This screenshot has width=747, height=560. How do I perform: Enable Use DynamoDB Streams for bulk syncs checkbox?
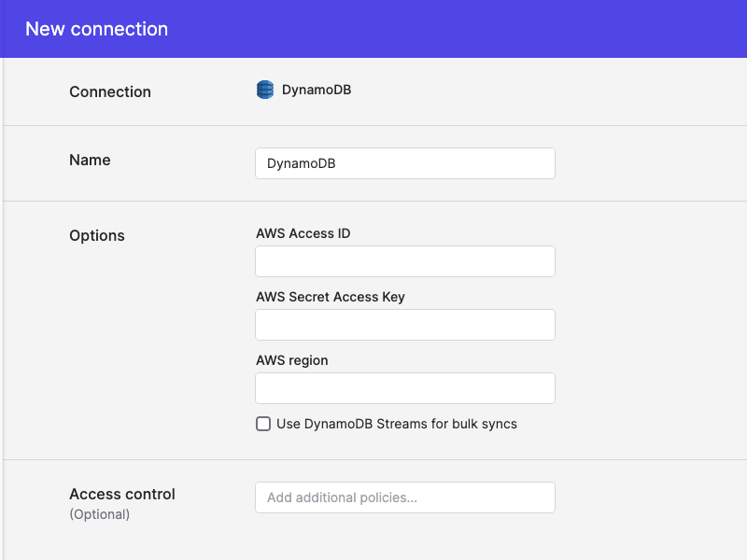(263, 424)
